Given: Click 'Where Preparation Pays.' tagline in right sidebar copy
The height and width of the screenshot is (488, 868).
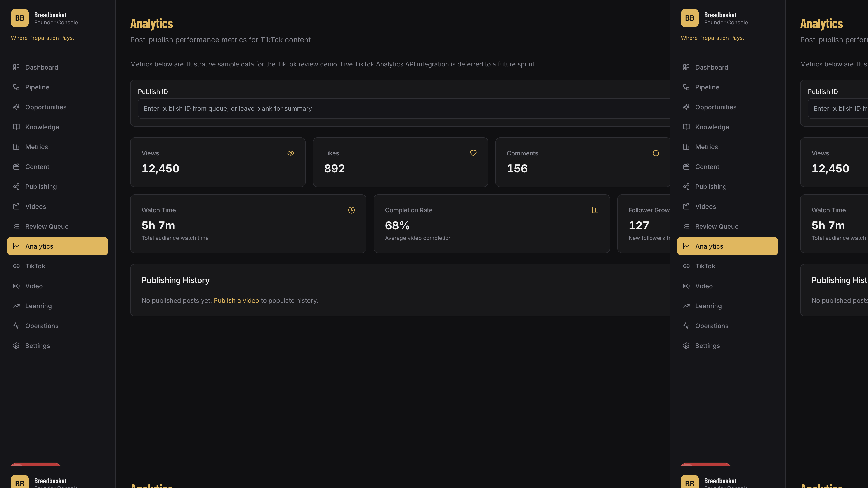Looking at the screenshot, I should point(712,38).
